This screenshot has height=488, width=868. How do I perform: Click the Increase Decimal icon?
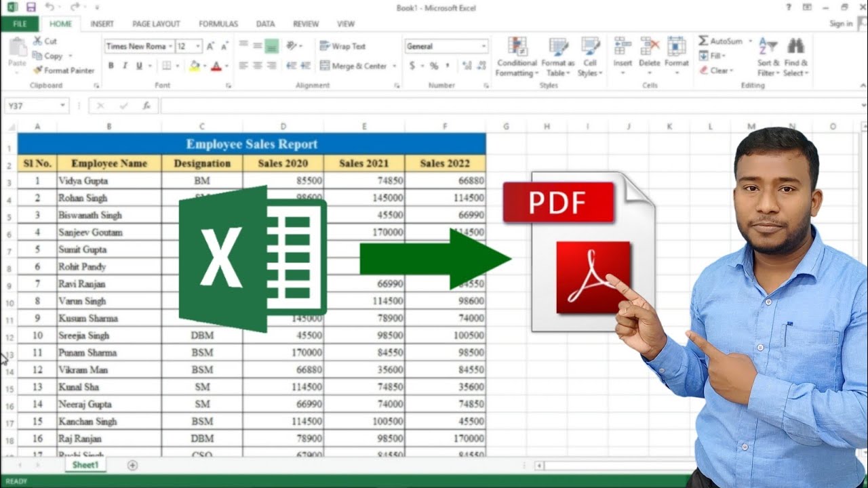[x=467, y=66]
